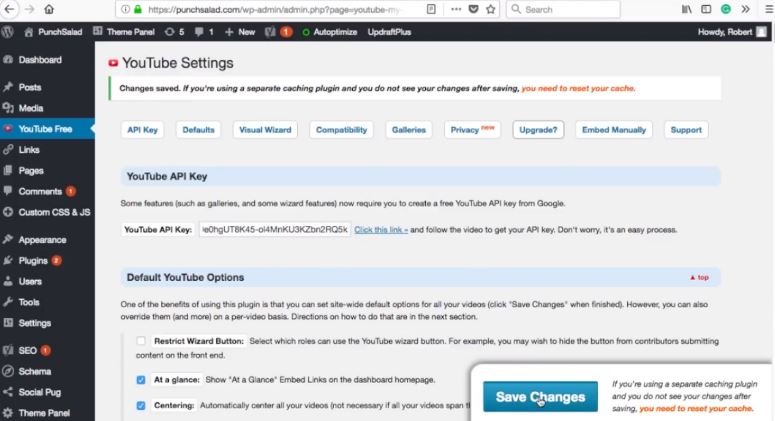Click Yoast SEO icon with notification
The image size is (775, 421).
[278, 32]
